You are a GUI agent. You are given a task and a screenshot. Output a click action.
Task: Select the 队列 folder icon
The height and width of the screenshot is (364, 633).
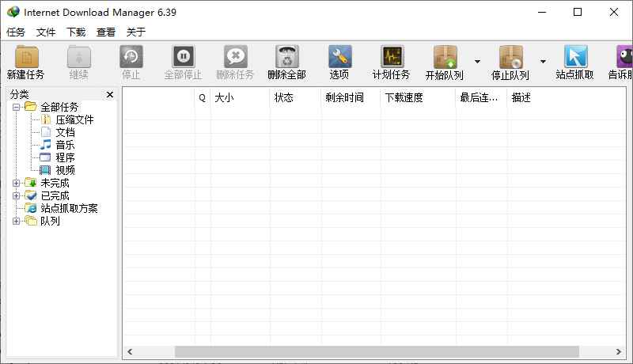pyautogui.click(x=31, y=221)
